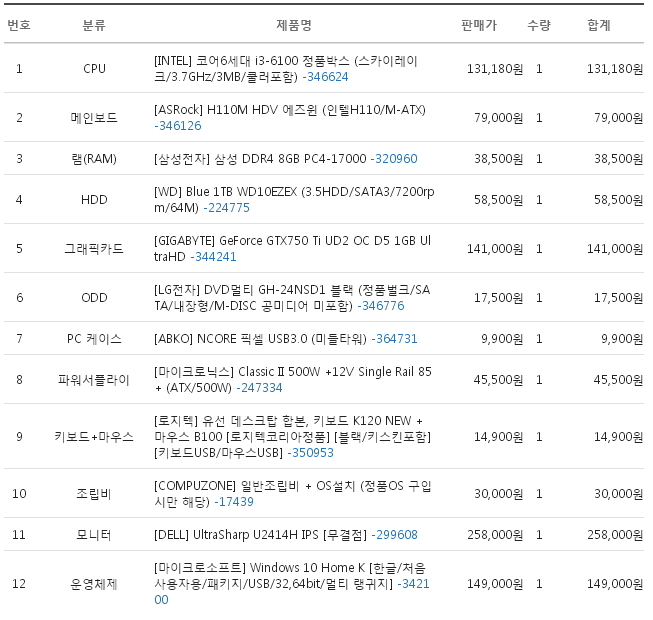Image resolution: width=653 pixels, height=620 pixels.
Task: Click the COMPUZONE 일반조립비 product name
Action: (293, 494)
